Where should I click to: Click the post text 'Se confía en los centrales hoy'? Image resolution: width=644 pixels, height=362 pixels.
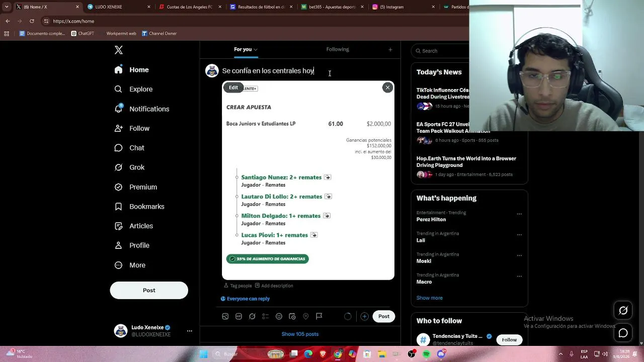point(268,71)
